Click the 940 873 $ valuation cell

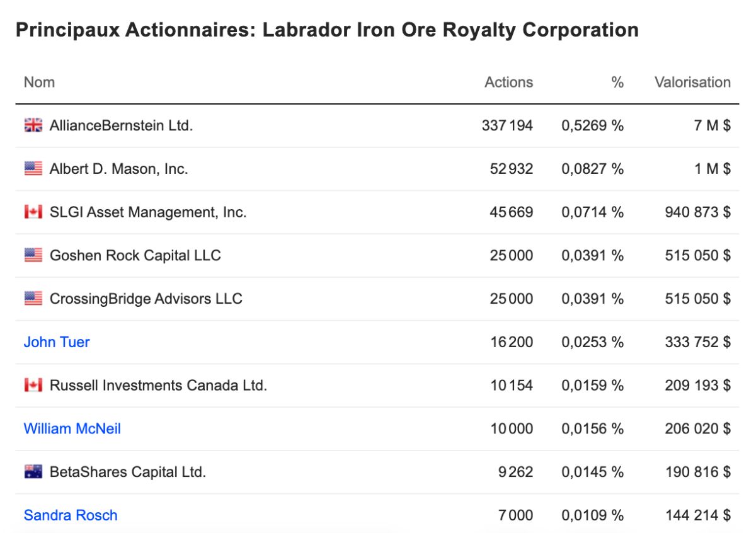click(697, 212)
